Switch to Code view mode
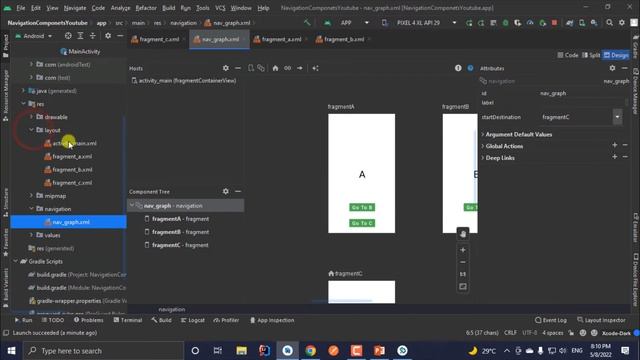640x360 pixels. click(568, 55)
